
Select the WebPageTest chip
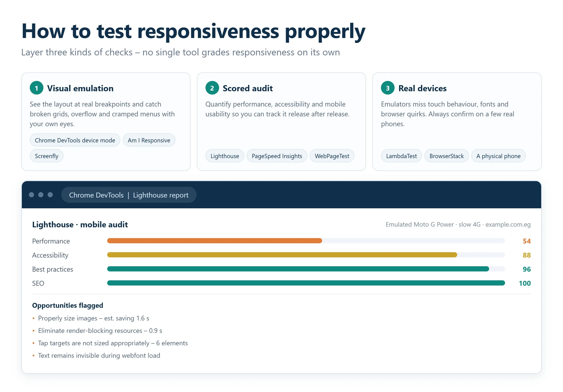click(x=332, y=156)
